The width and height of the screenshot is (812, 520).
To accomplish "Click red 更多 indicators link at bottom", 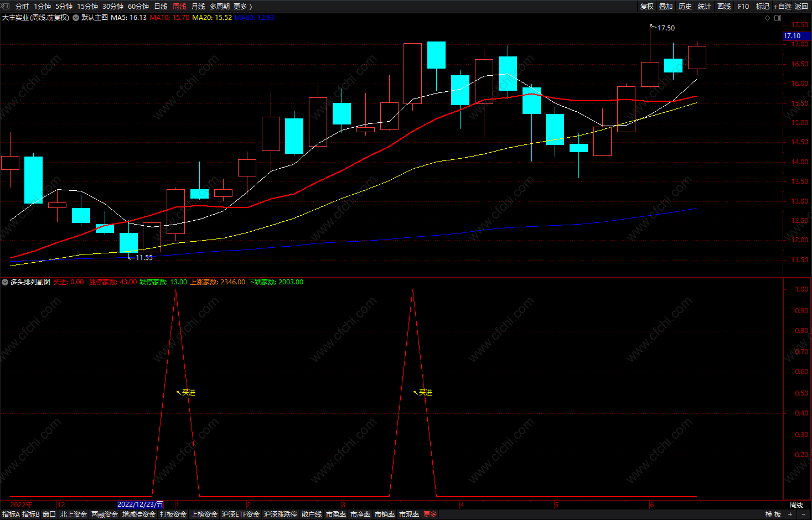I will point(430,514).
